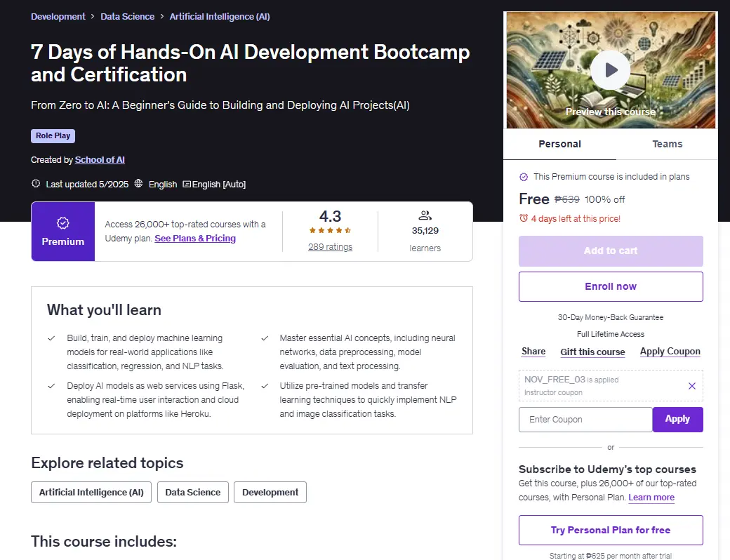Open the Data Science breadcrumb link
The width and height of the screenshot is (730, 560).
128,16
